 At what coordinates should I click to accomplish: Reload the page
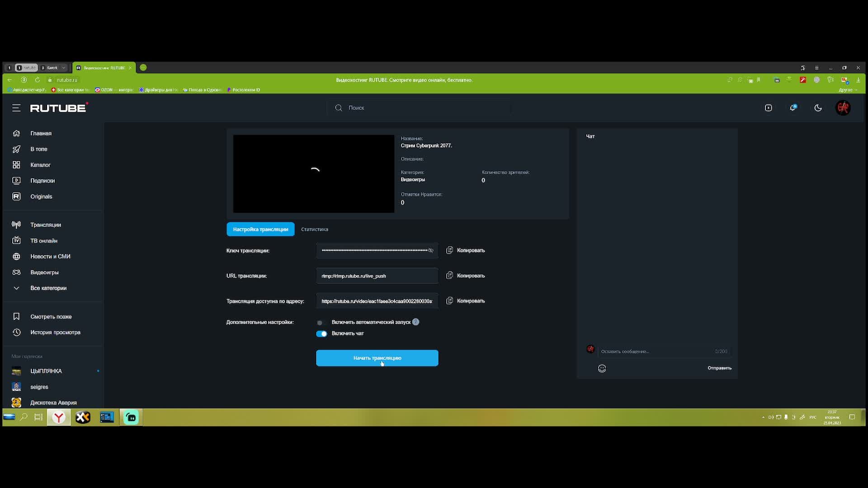38,80
